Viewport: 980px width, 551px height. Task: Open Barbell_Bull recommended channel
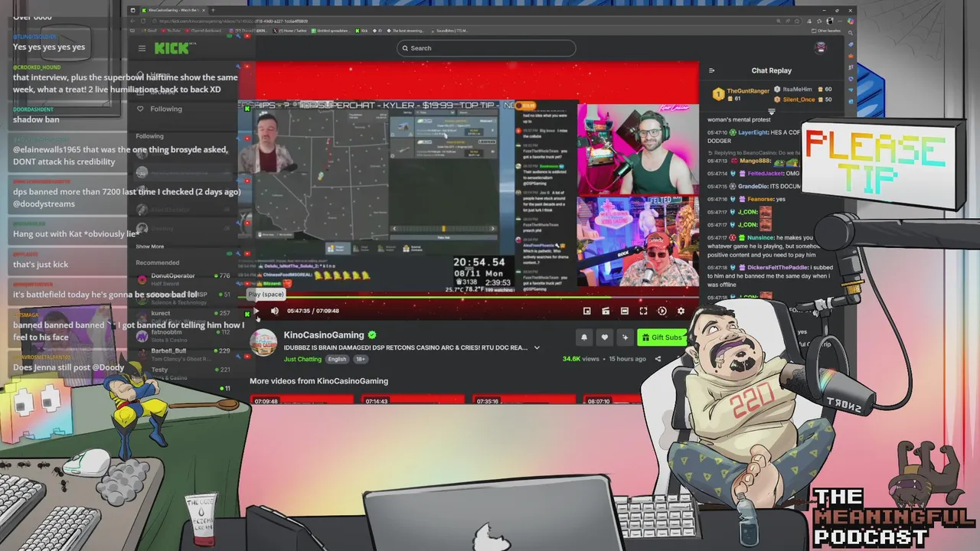pos(184,354)
